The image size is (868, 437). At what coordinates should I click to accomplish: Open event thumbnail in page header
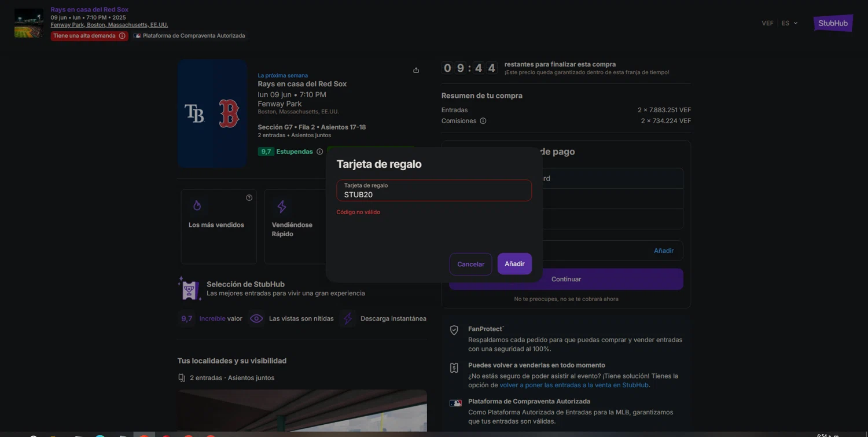(x=29, y=23)
